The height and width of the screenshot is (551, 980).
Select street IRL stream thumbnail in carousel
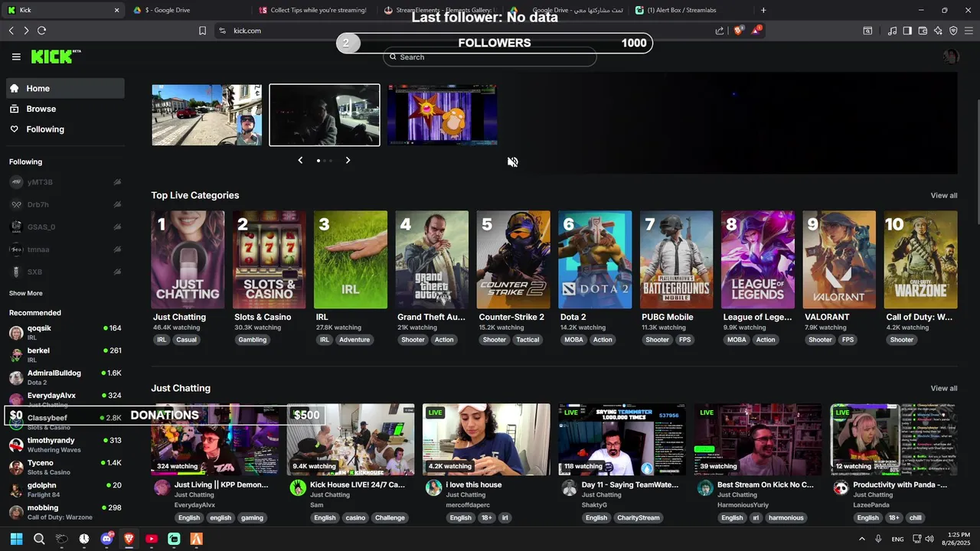[x=207, y=115]
